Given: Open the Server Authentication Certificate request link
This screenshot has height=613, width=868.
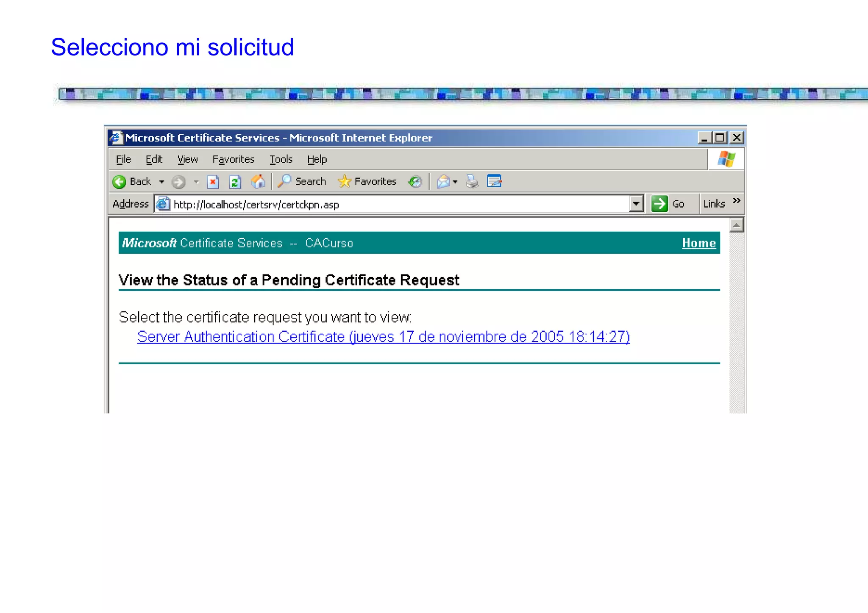Looking at the screenshot, I should coord(383,337).
